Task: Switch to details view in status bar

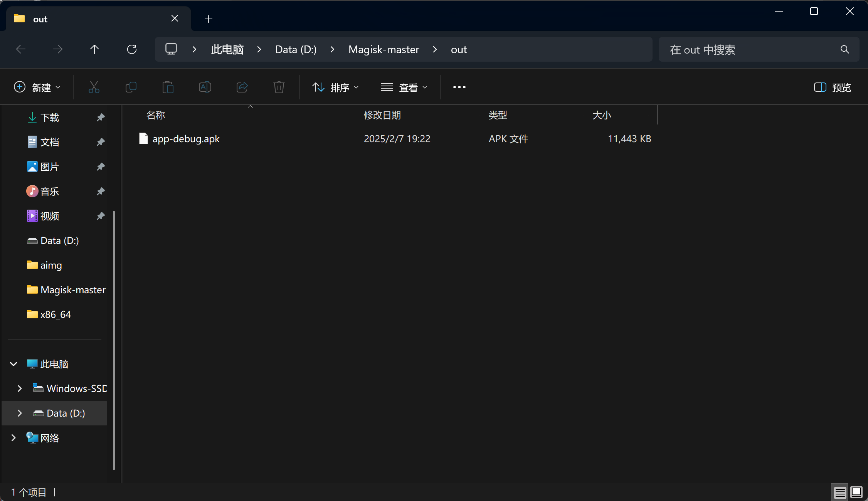Action: pos(840,493)
